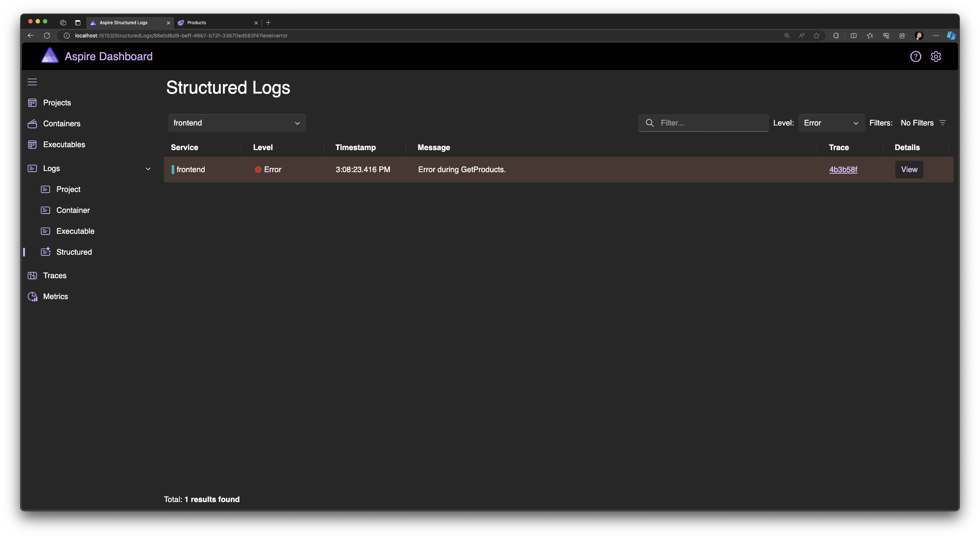Click the frontend service cell
The width and height of the screenshot is (980, 538).
(x=191, y=170)
